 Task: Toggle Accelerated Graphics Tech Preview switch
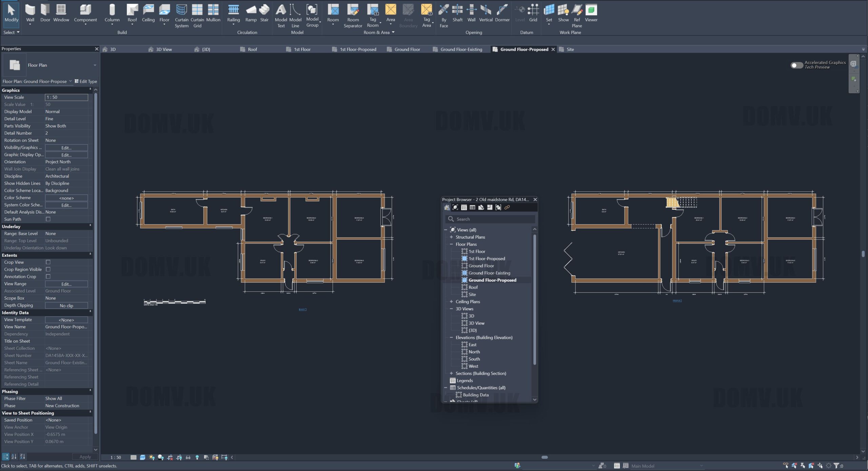click(796, 65)
